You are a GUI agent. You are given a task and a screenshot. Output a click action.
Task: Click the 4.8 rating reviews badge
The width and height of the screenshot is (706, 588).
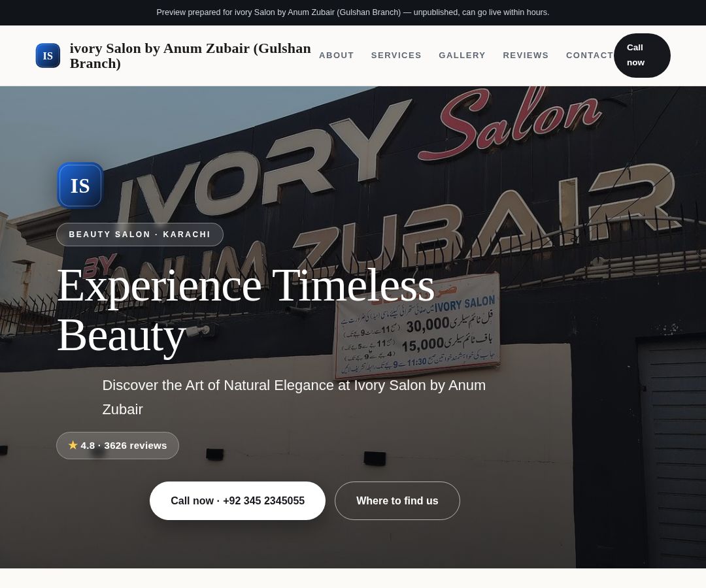pyautogui.click(x=118, y=446)
